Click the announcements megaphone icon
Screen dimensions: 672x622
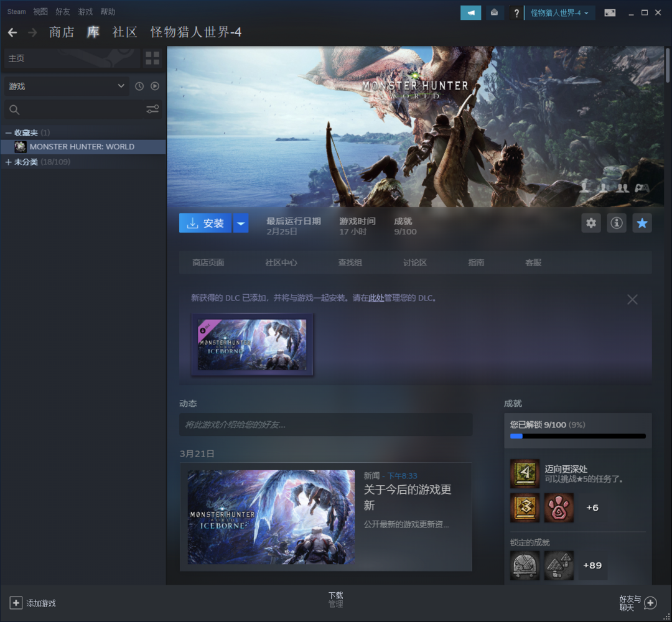tap(470, 13)
